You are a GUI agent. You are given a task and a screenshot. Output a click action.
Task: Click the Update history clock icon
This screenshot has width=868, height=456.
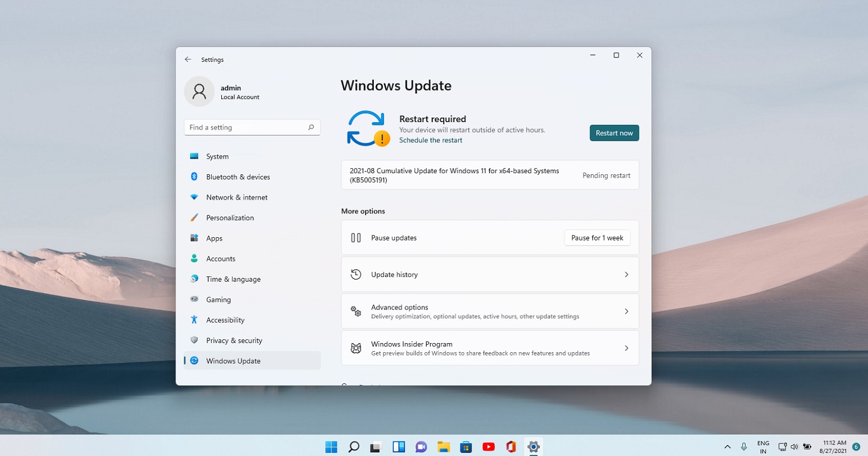point(356,275)
